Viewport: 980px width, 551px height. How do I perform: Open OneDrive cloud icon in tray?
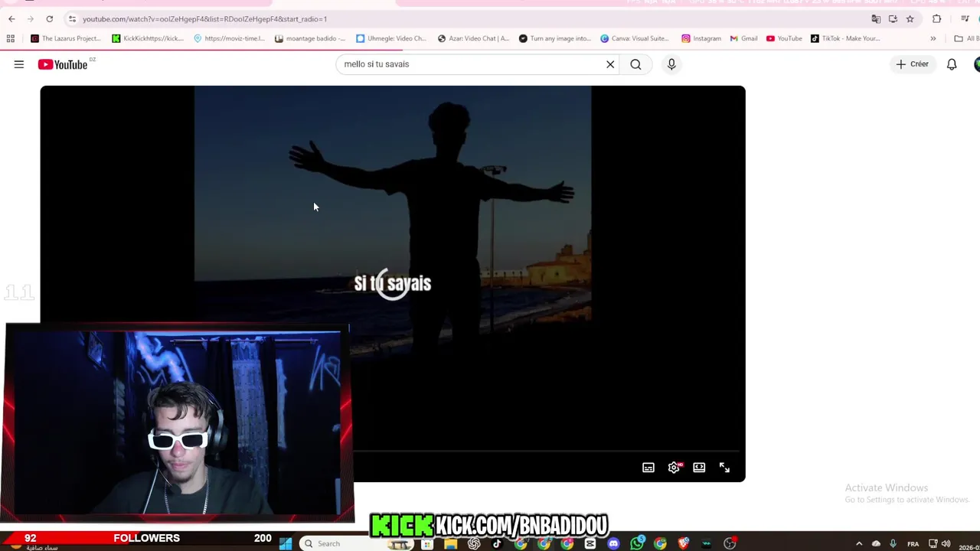876,544
